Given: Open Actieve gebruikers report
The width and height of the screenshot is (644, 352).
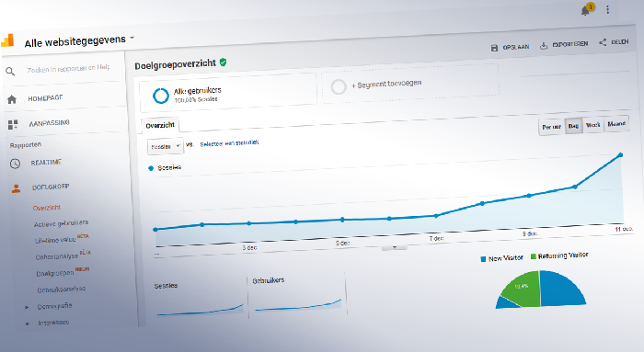Looking at the screenshot, I should [x=62, y=223].
